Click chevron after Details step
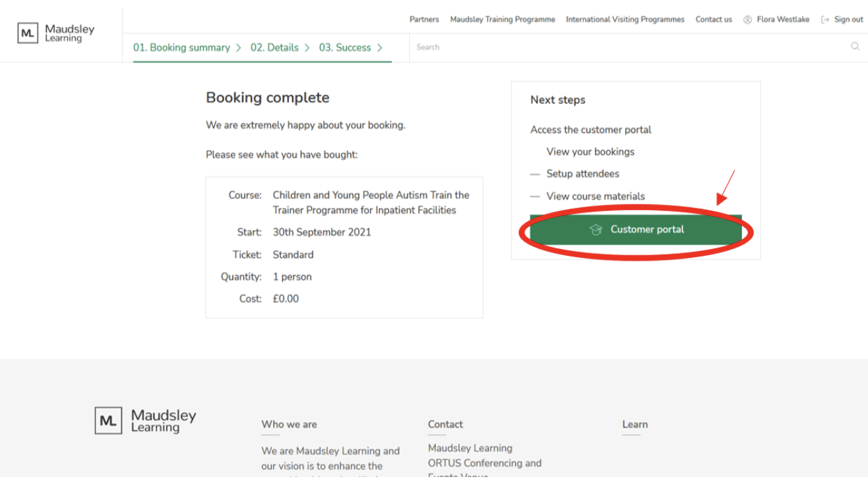868x484 pixels. pyautogui.click(x=307, y=48)
